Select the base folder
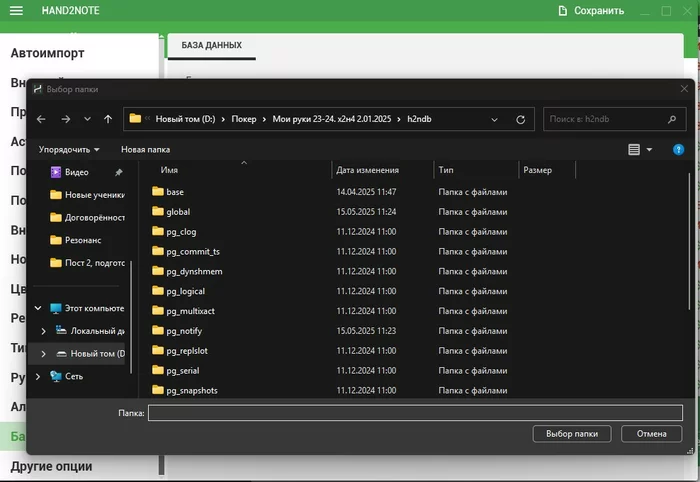Screen dimensions: 700x482 point(175,192)
